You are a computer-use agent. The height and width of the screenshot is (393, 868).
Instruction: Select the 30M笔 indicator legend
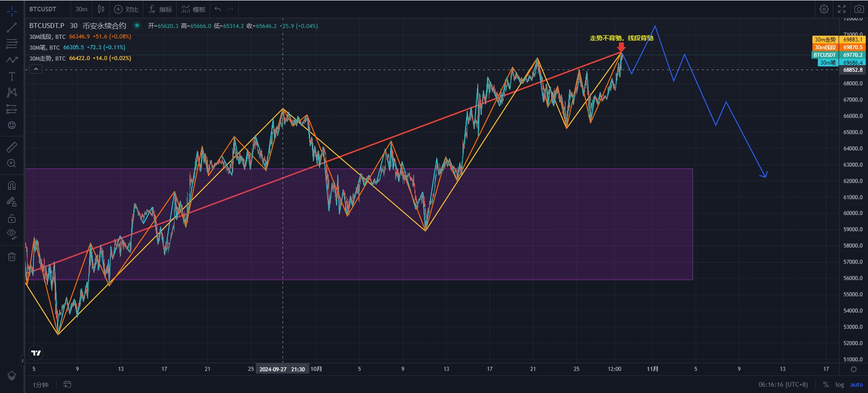pyautogui.click(x=77, y=47)
